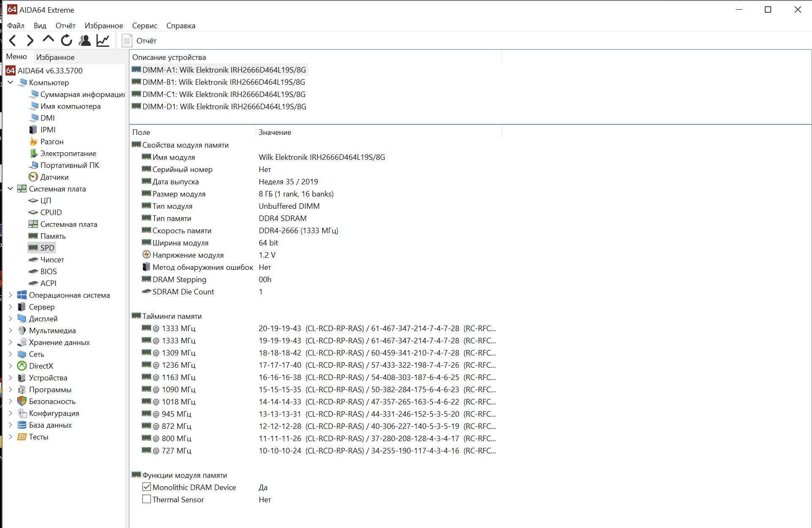Open the Отчёт menu in the menu bar
The height and width of the screenshot is (528, 812).
pyautogui.click(x=65, y=26)
